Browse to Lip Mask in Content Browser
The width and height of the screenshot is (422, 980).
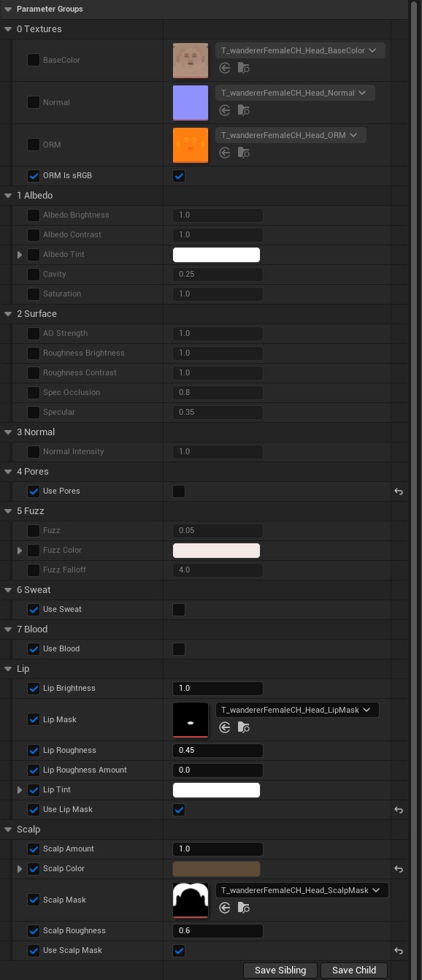[x=244, y=727]
